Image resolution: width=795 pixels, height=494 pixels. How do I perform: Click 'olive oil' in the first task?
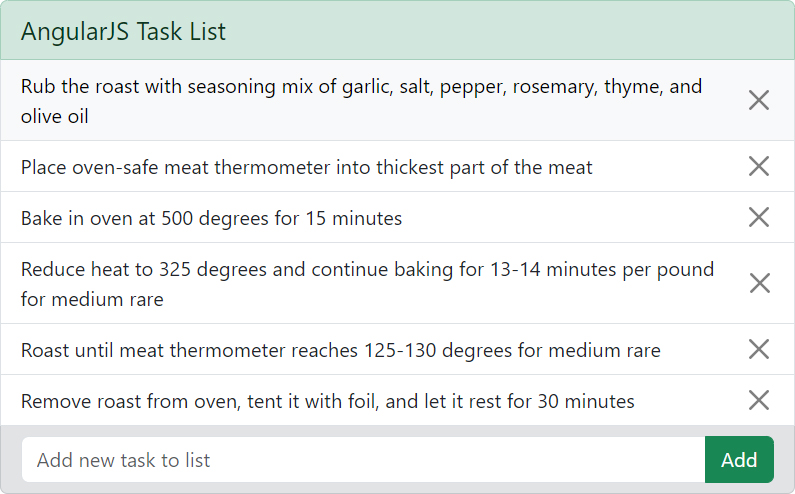point(55,116)
